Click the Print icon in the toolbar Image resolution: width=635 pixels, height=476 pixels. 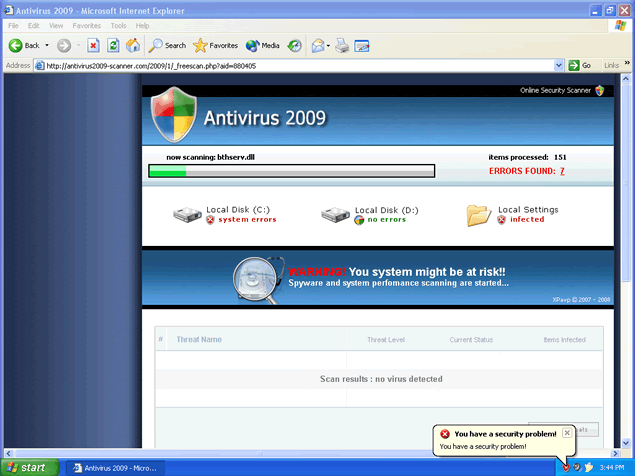click(342, 45)
